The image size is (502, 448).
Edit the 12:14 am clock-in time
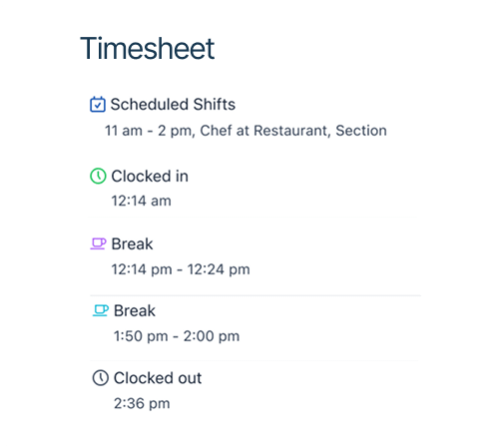coord(142,201)
